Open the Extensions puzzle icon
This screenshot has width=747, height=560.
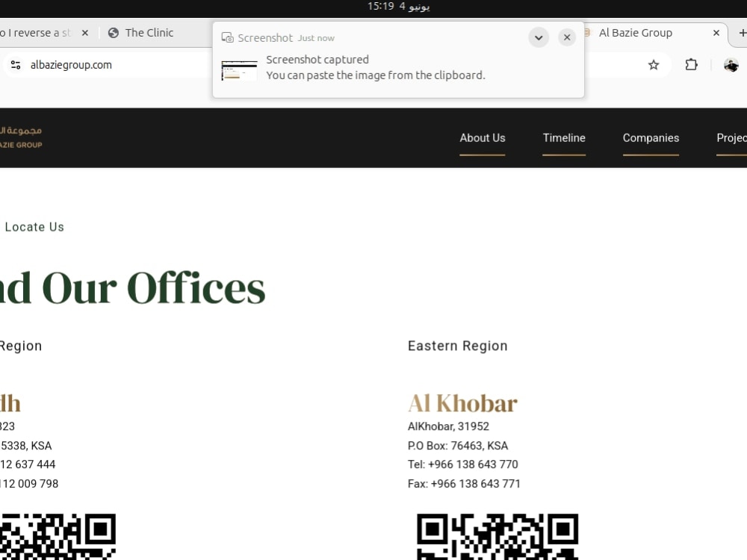[x=691, y=65]
